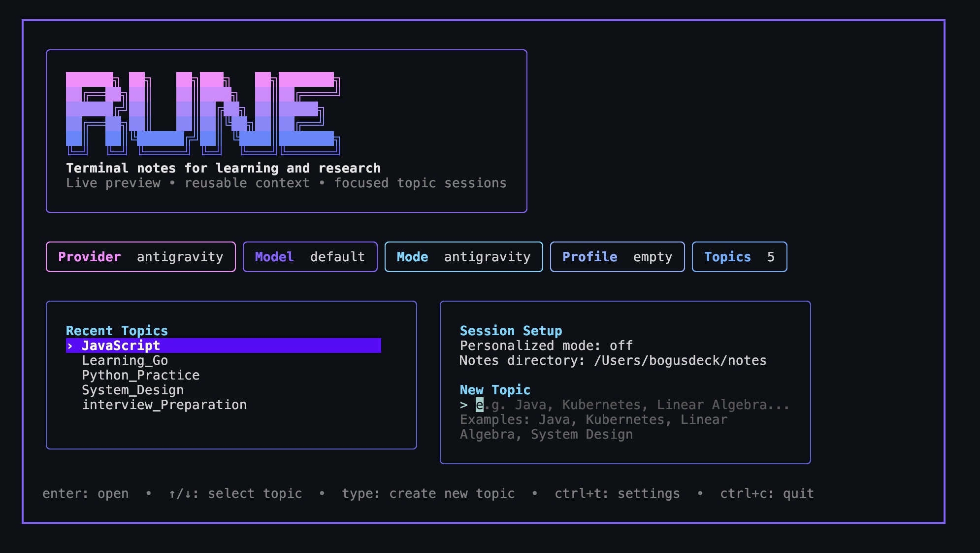Click the 'ctrl+c: quit' hint
The height and width of the screenshot is (553, 980).
(x=767, y=493)
